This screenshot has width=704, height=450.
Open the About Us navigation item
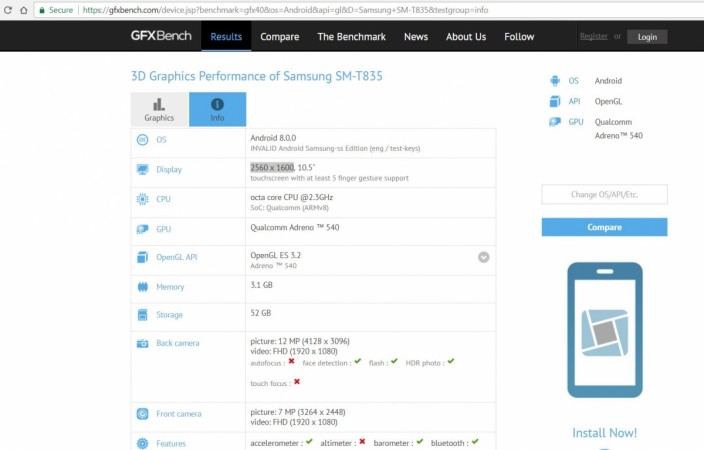[466, 37]
